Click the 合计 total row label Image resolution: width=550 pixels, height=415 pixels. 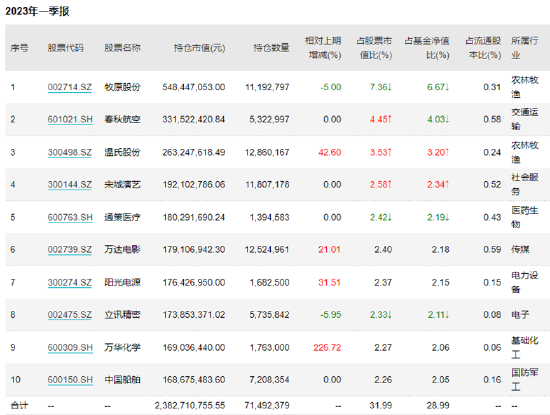pyautogui.click(x=19, y=406)
